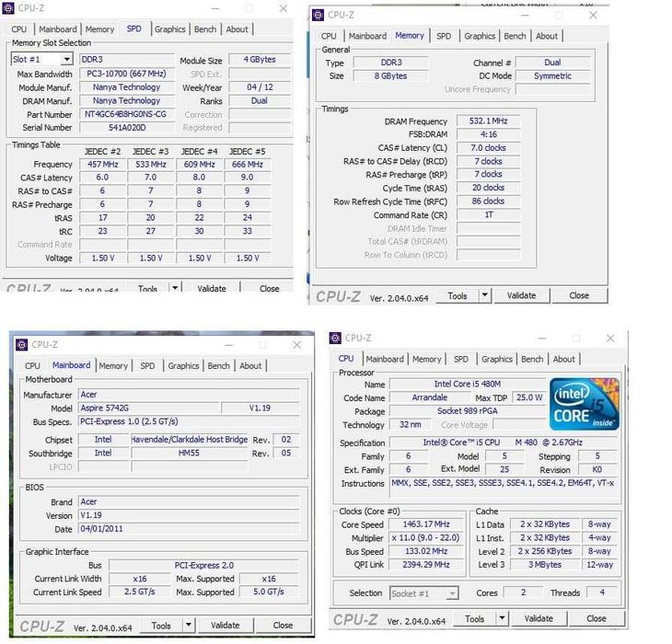Open About tab in SPD window
The width and height of the screenshot is (672, 644).
(237, 29)
